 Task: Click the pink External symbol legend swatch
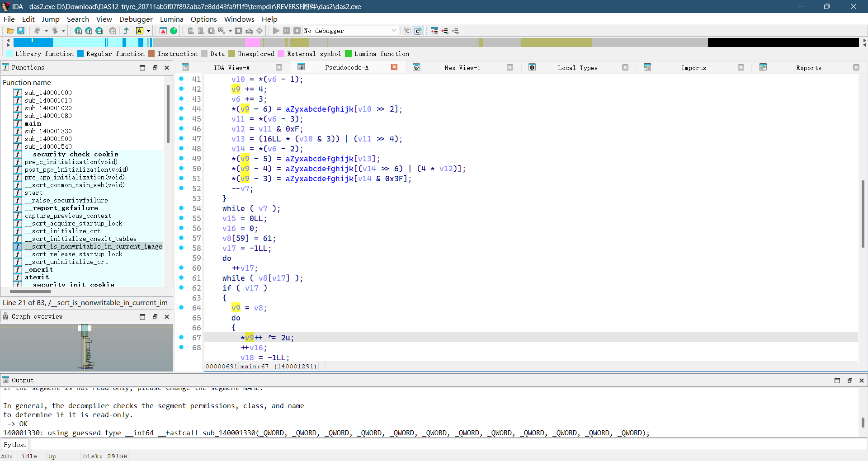[281, 54]
